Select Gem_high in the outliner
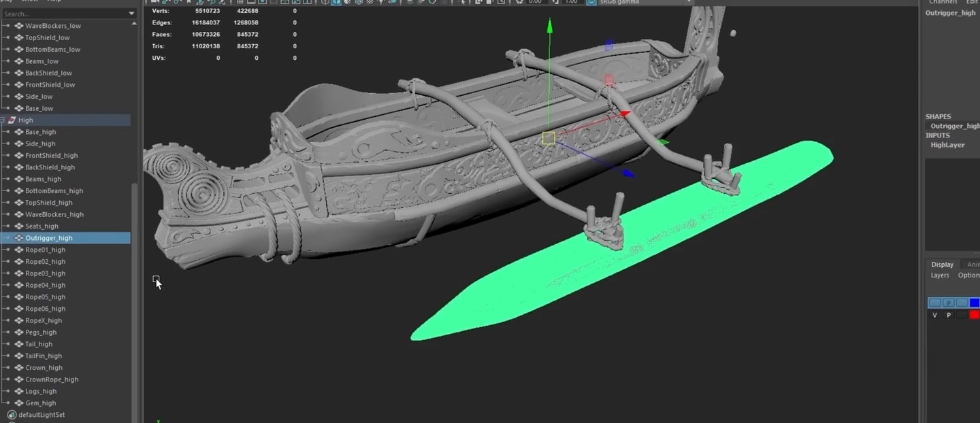 41,403
